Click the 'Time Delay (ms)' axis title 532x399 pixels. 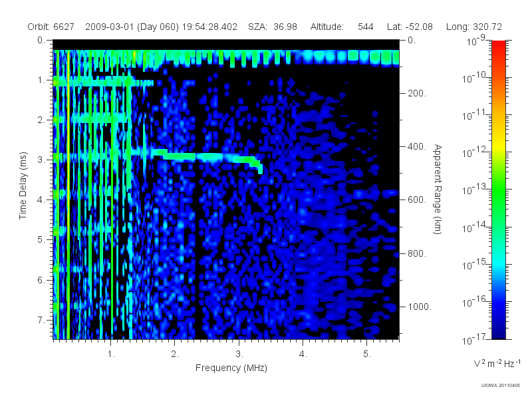click(x=23, y=186)
